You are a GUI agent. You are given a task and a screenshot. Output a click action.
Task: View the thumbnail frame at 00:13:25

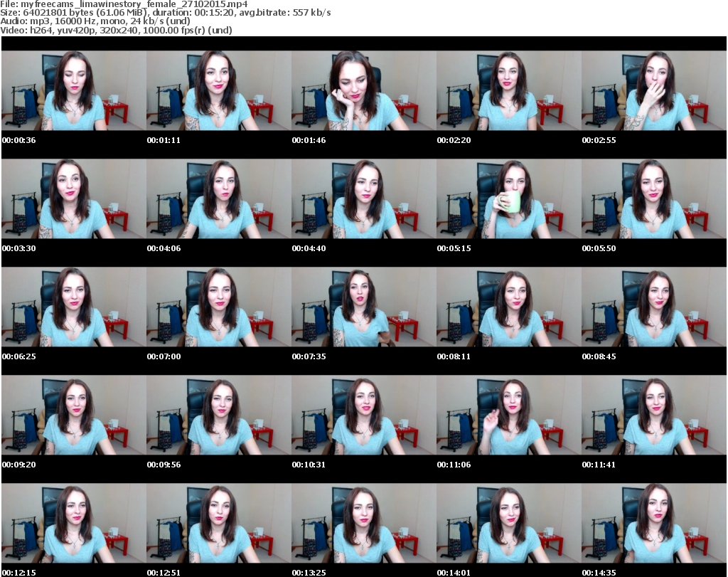pos(364,523)
